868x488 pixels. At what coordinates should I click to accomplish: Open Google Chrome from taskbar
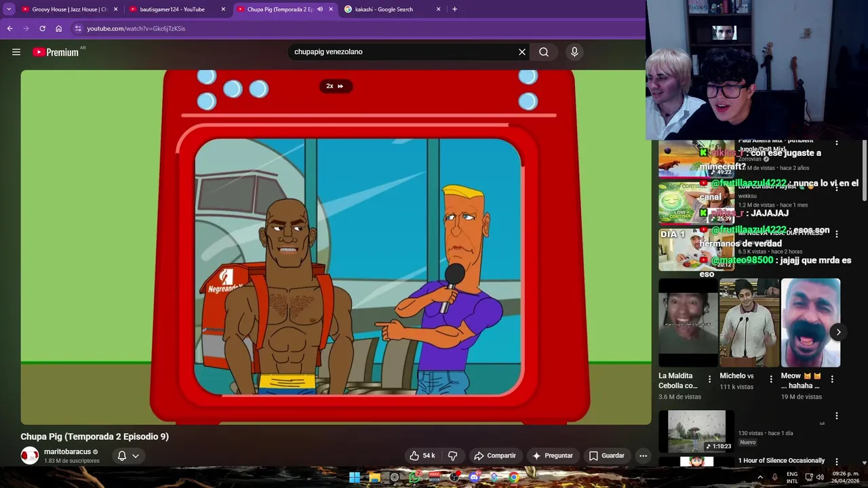click(x=514, y=477)
